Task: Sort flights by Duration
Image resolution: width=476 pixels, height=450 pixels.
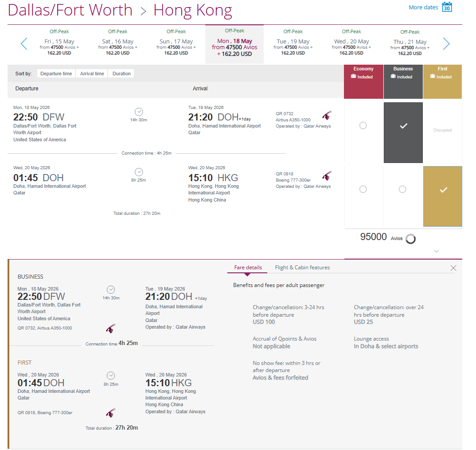Action: click(121, 74)
